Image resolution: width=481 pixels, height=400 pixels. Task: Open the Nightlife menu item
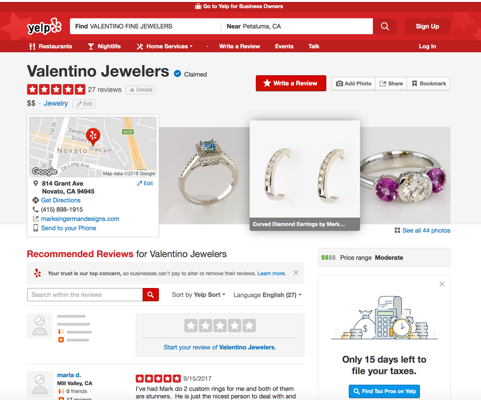[x=104, y=46]
